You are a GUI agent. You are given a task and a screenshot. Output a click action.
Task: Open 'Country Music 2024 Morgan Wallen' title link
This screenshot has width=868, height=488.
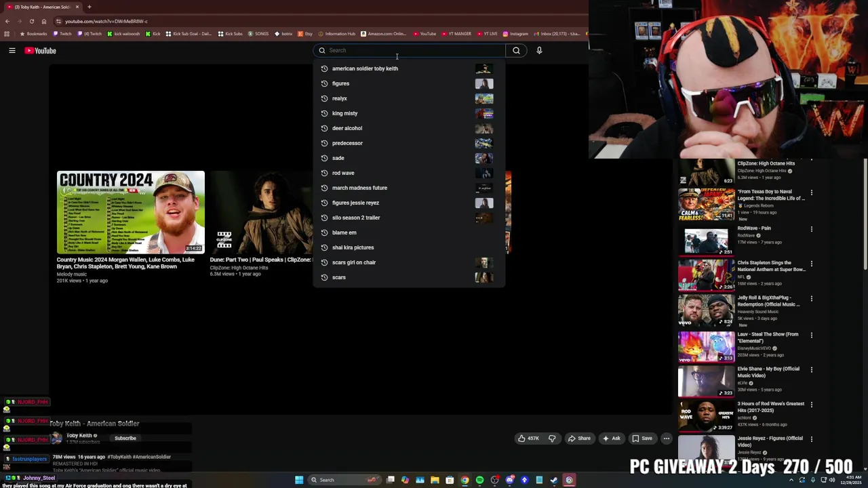pyautogui.click(x=125, y=263)
